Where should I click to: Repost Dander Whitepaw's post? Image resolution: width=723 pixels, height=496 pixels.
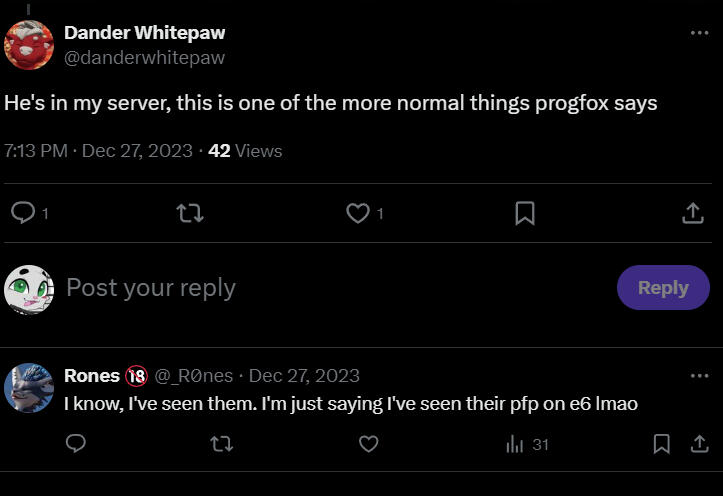click(x=190, y=212)
